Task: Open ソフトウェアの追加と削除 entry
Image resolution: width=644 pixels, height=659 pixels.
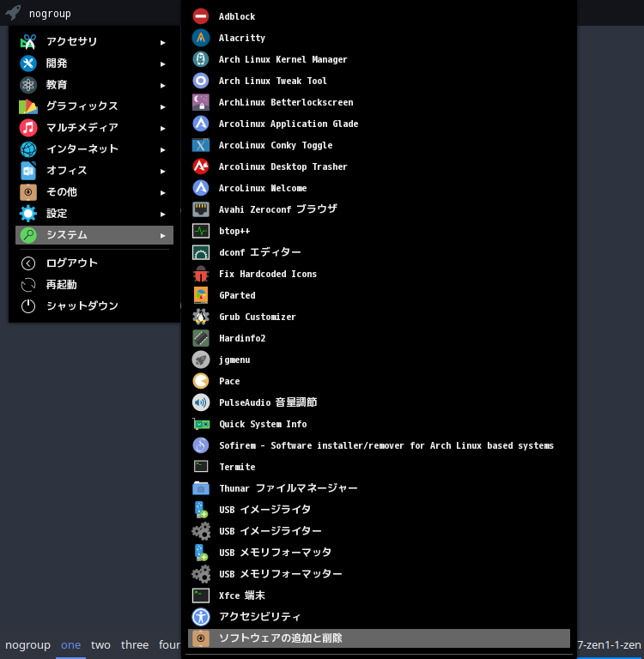Action: pyautogui.click(x=379, y=638)
